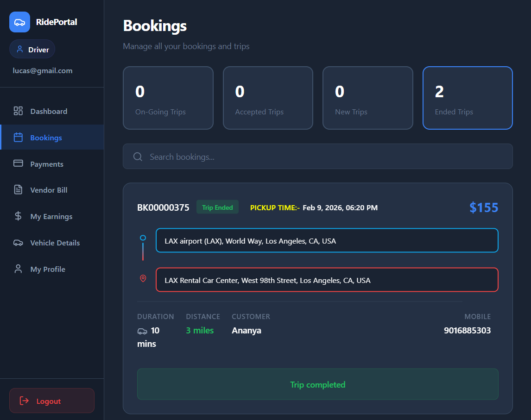Screen dimensions: 531x420
Task: Click the Vendor Bill document icon
Action: 18,190
